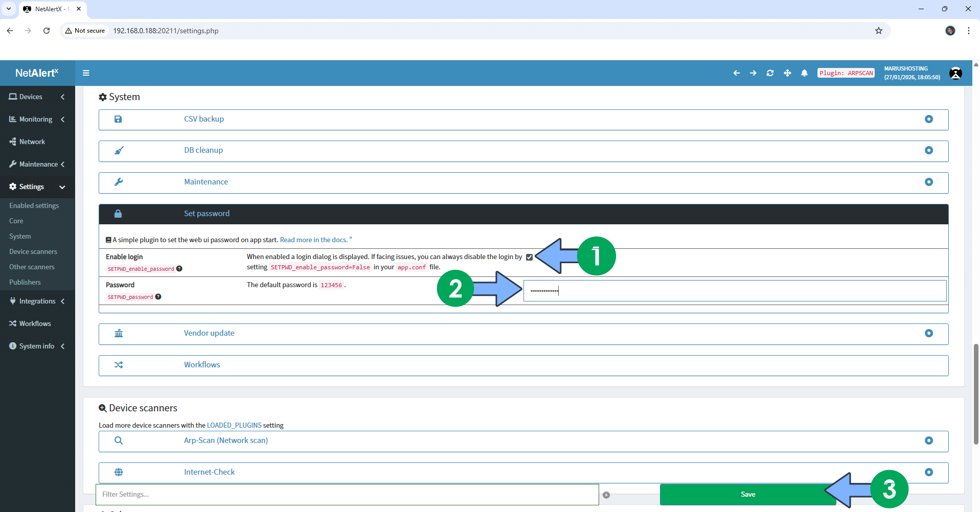This screenshot has width=980, height=512.
Task: Select Device scanners in Settings submenu
Action: [33, 251]
